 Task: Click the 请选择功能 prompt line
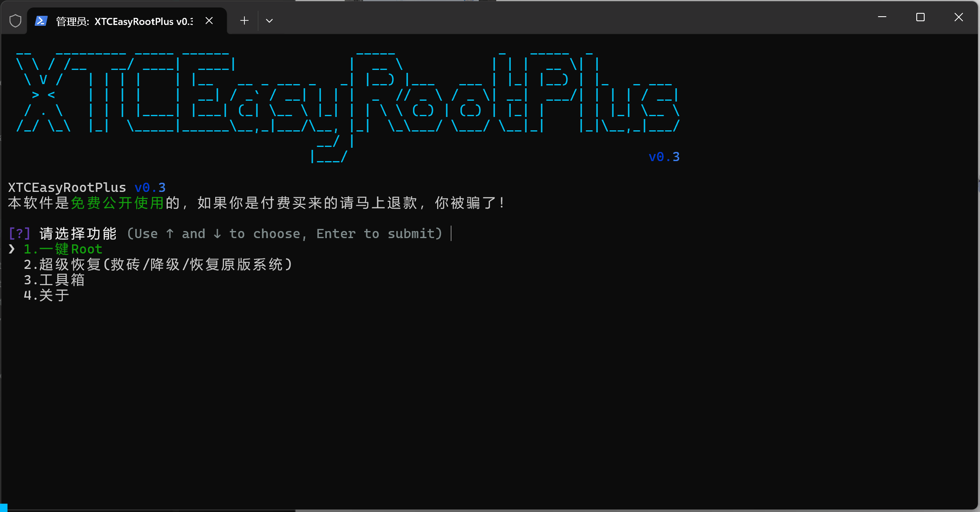[x=226, y=234]
